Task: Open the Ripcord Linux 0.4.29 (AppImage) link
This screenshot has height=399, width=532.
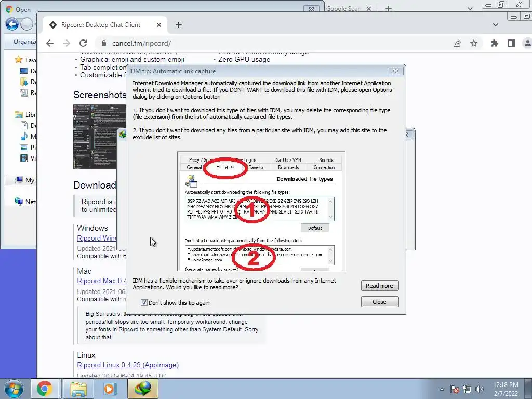Action: point(128,365)
